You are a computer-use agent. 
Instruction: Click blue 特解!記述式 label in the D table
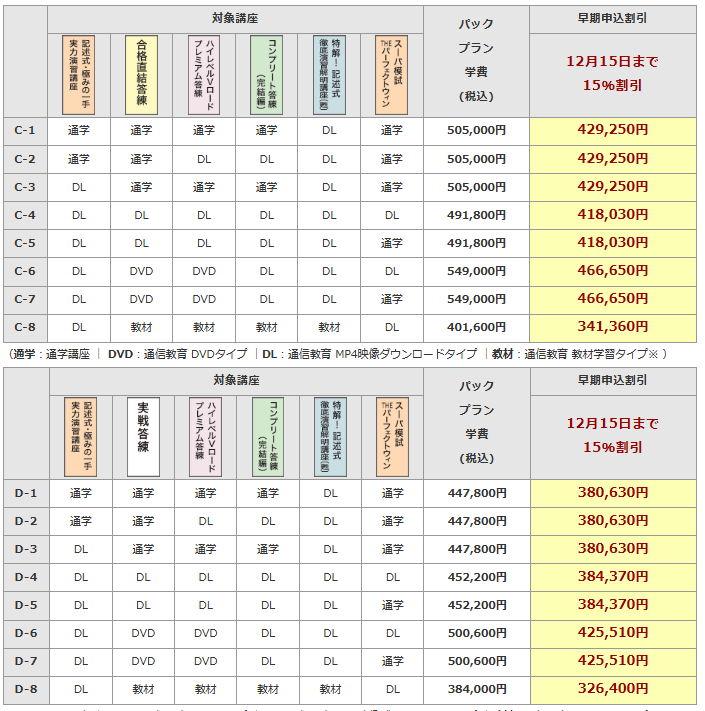click(x=331, y=437)
